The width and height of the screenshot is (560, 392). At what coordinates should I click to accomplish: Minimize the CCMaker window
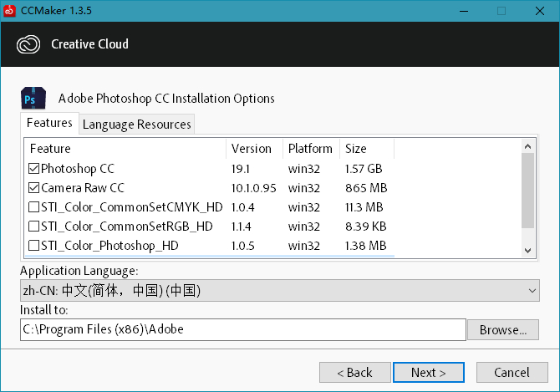(464, 11)
